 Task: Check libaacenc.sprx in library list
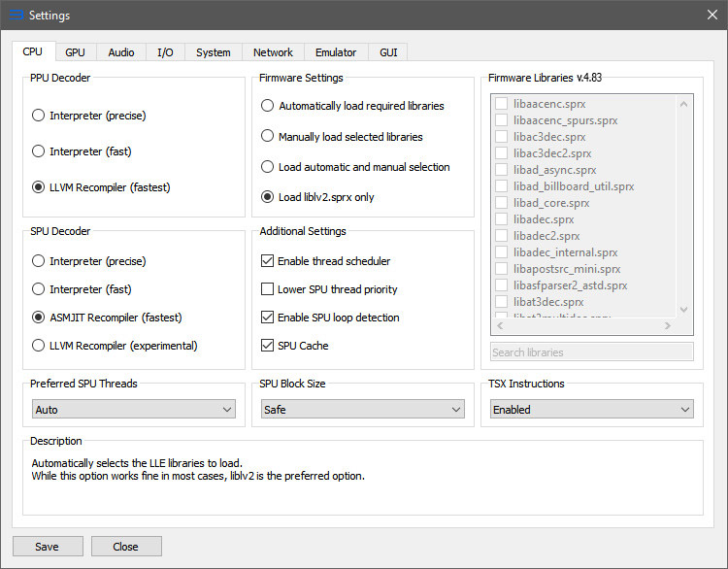(502, 104)
